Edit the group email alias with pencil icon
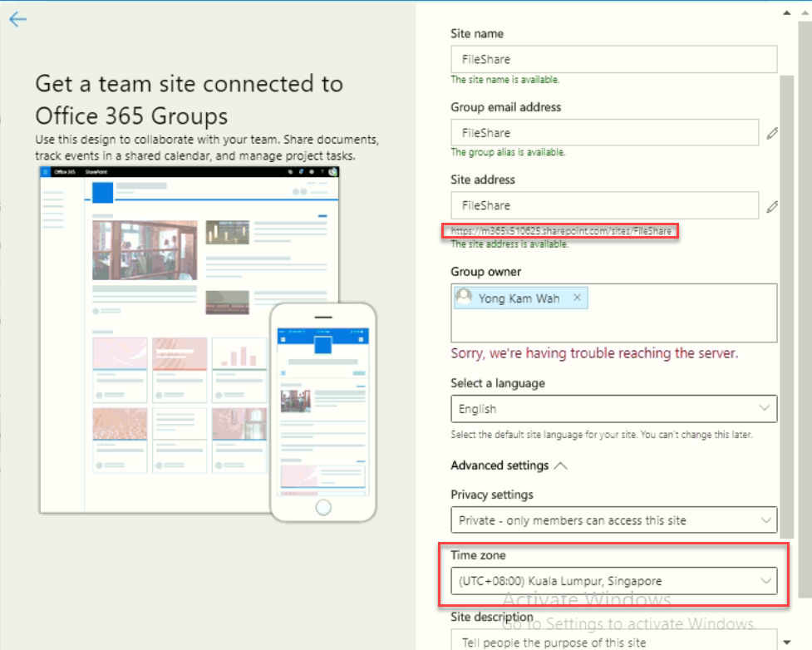The width and height of the screenshot is (812, 650). (x=772, y=133)
